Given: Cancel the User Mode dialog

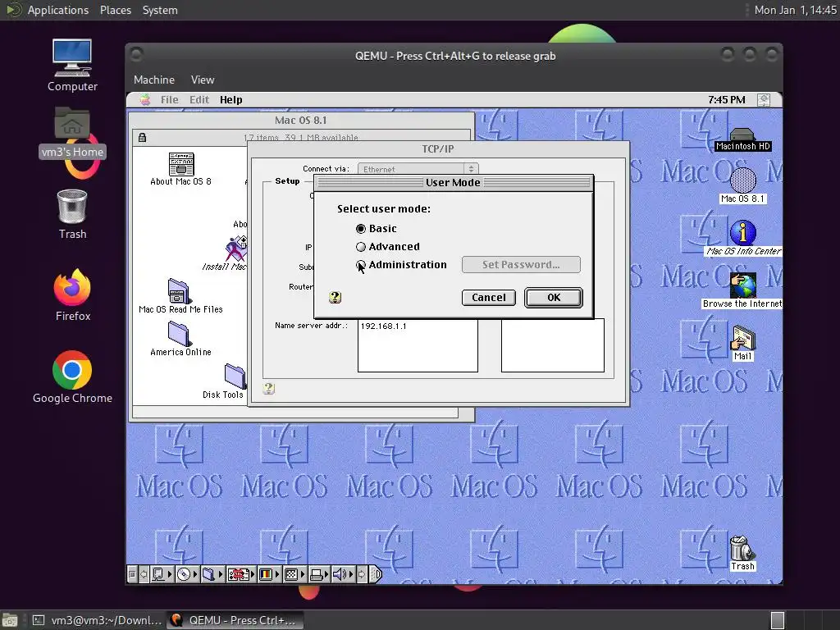Looking at the screenshot, I should point(489,297).
